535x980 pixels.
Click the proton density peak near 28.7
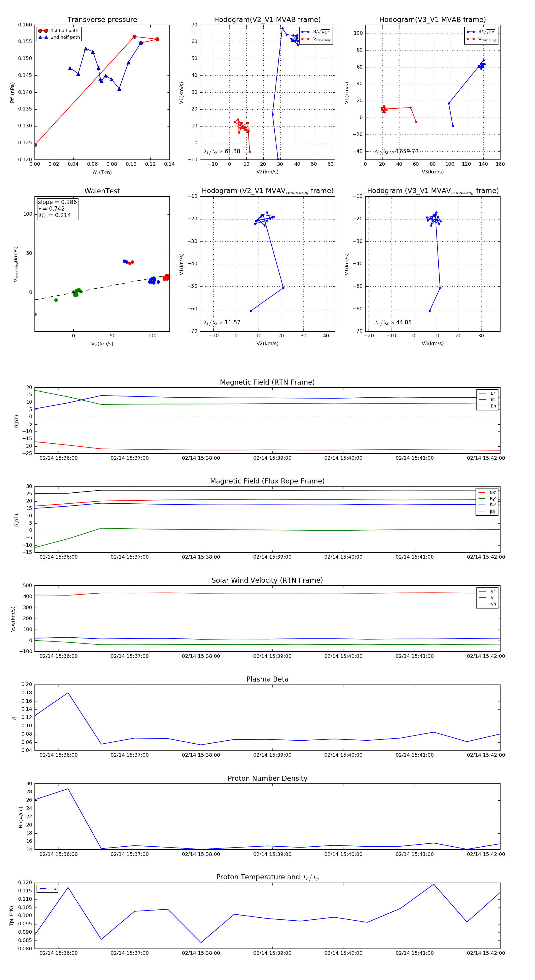tap(68, 789)
